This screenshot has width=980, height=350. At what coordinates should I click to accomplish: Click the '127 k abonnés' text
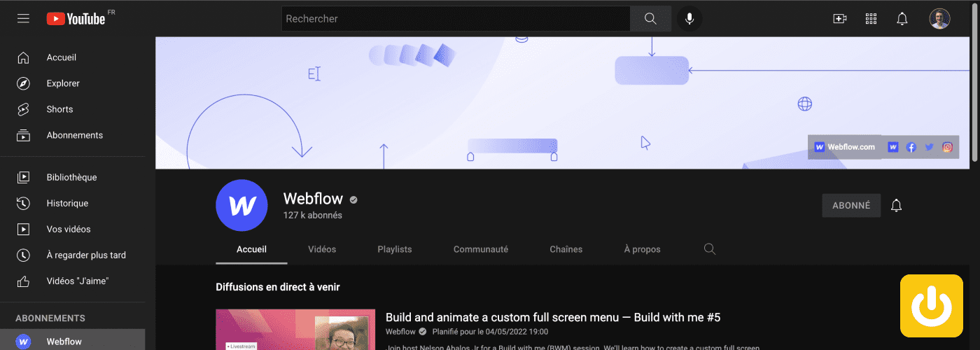313,216
